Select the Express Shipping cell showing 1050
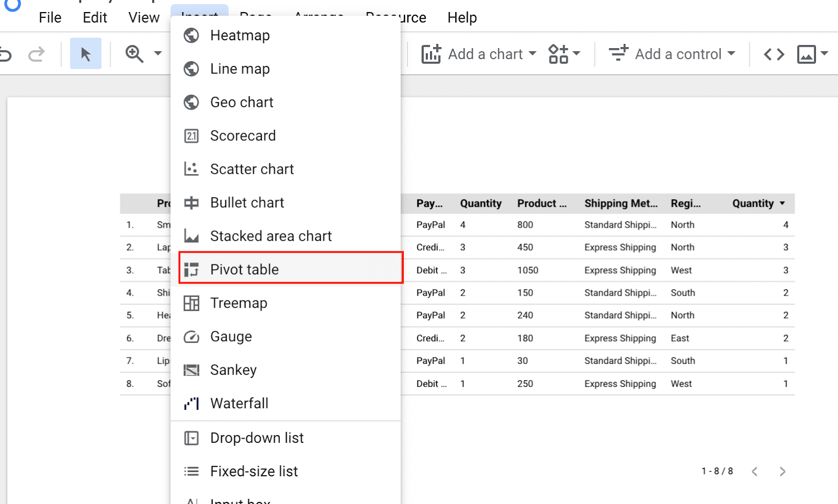Viewport: 838px width, 504px height. click(x=620, y=270)
